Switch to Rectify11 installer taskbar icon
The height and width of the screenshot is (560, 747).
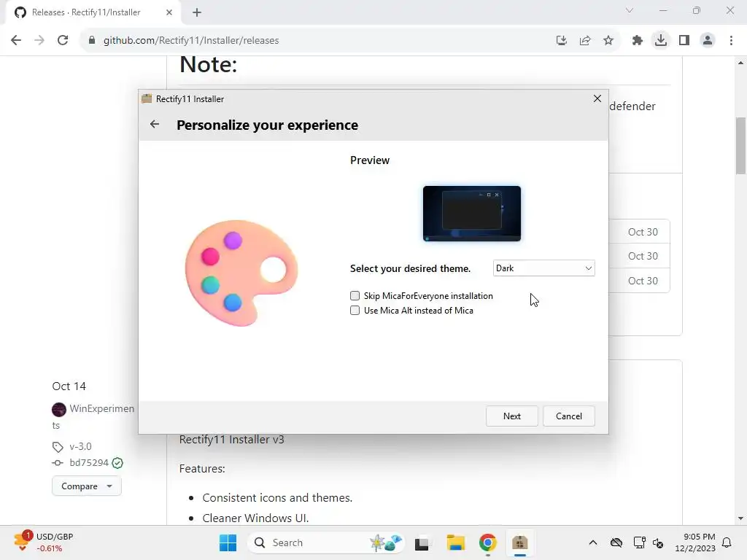[519, 542]
